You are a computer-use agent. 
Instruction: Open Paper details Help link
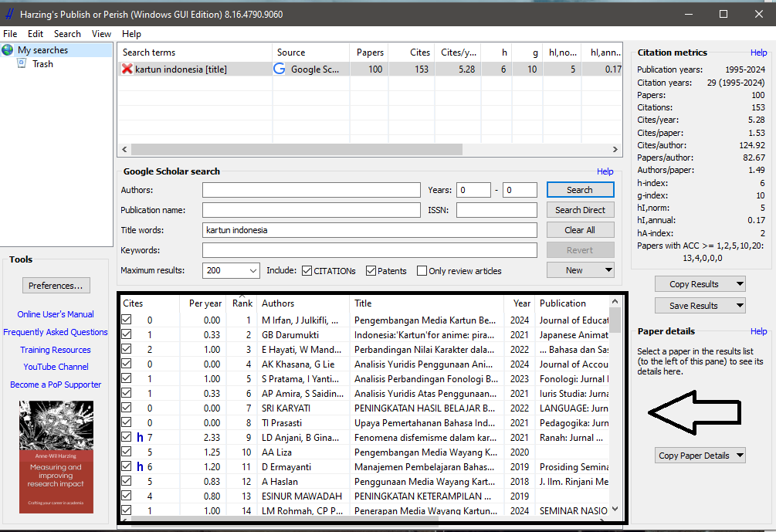coord(758,331)
